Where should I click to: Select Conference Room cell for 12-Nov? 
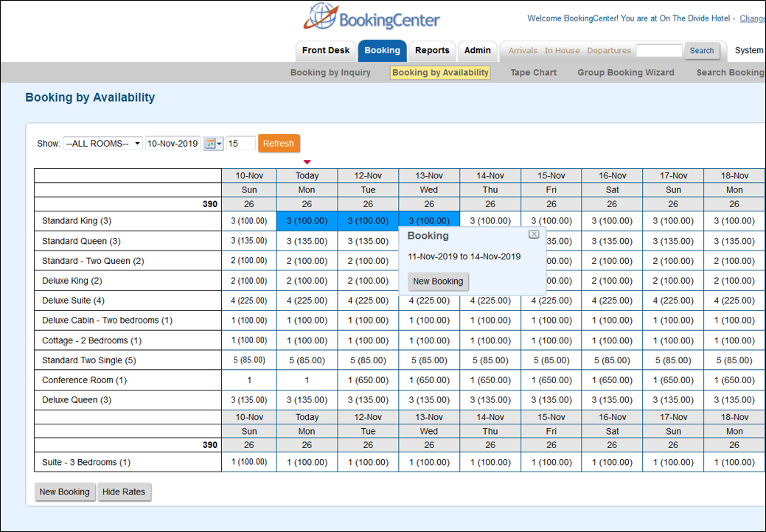click(x=368, y=380)
